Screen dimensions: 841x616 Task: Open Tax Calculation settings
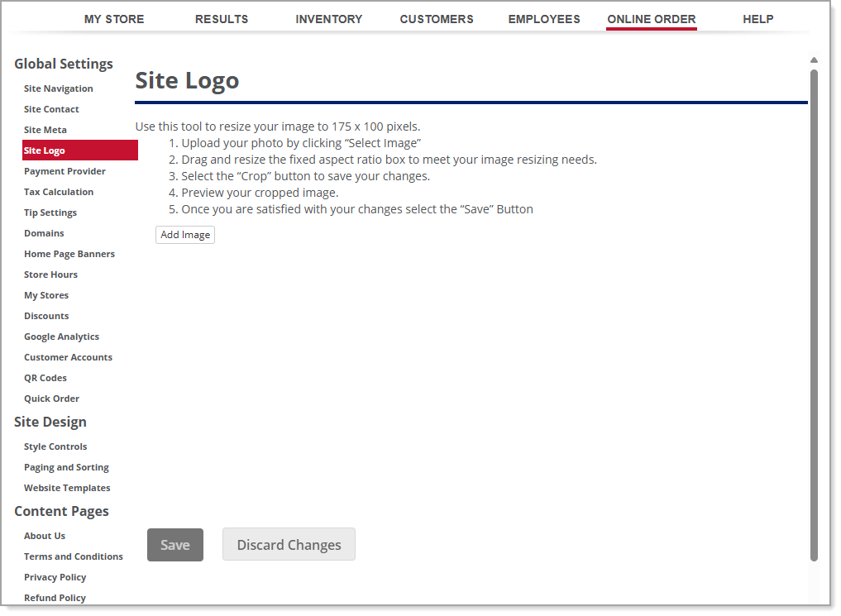(x=59, y=192)
